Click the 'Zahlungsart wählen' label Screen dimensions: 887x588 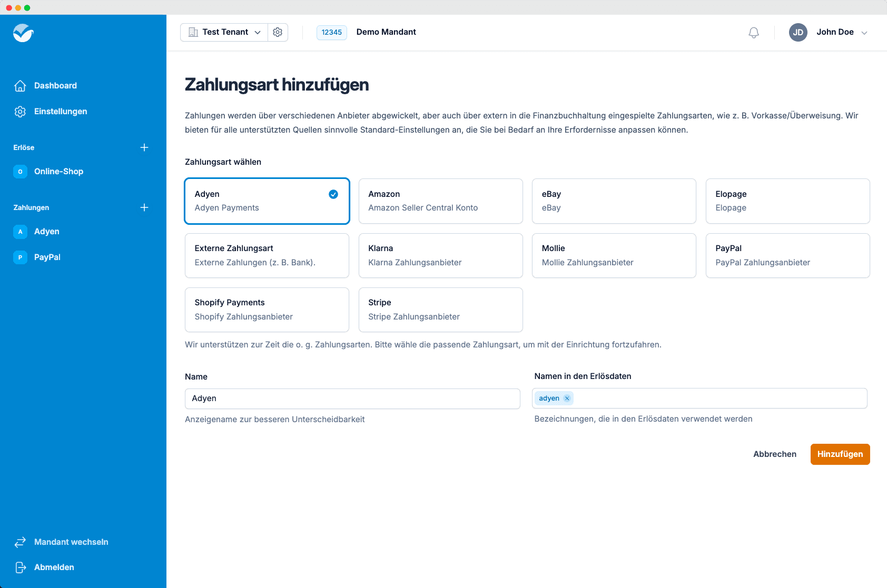pyautogui.click(x=223, y=162)
